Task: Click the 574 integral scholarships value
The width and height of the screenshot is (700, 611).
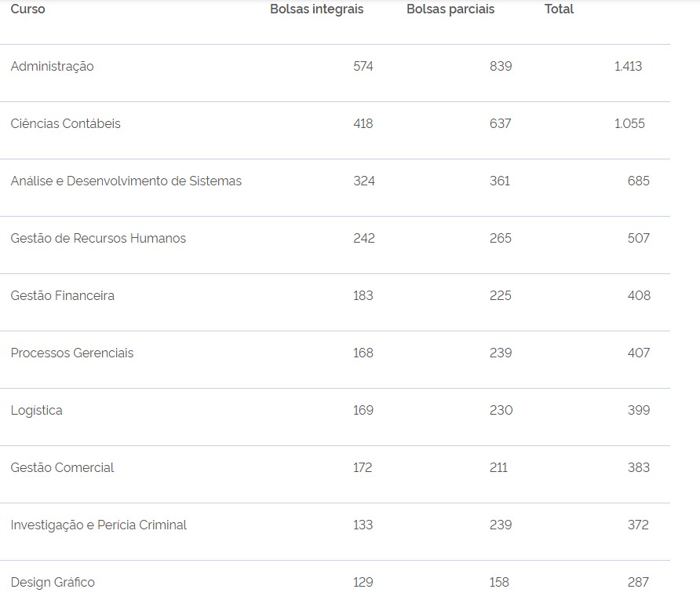Action: point(363,67)
